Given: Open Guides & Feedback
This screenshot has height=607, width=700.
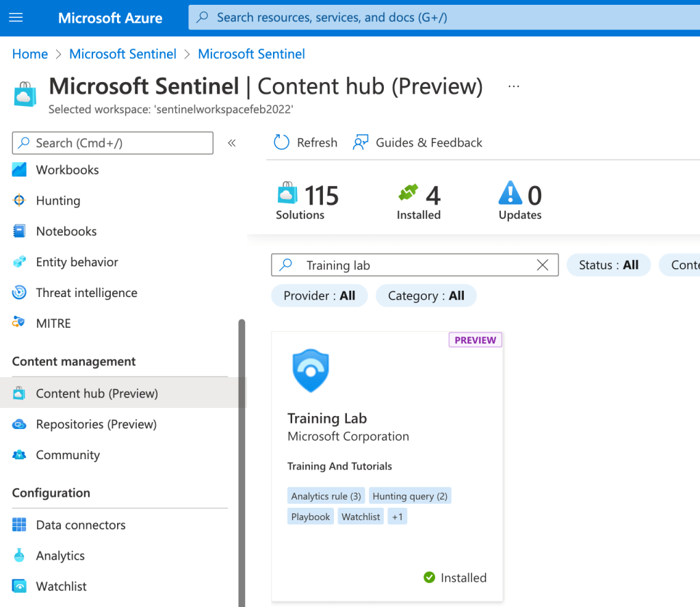Looking at the screenshot, I should pos(417,142).
